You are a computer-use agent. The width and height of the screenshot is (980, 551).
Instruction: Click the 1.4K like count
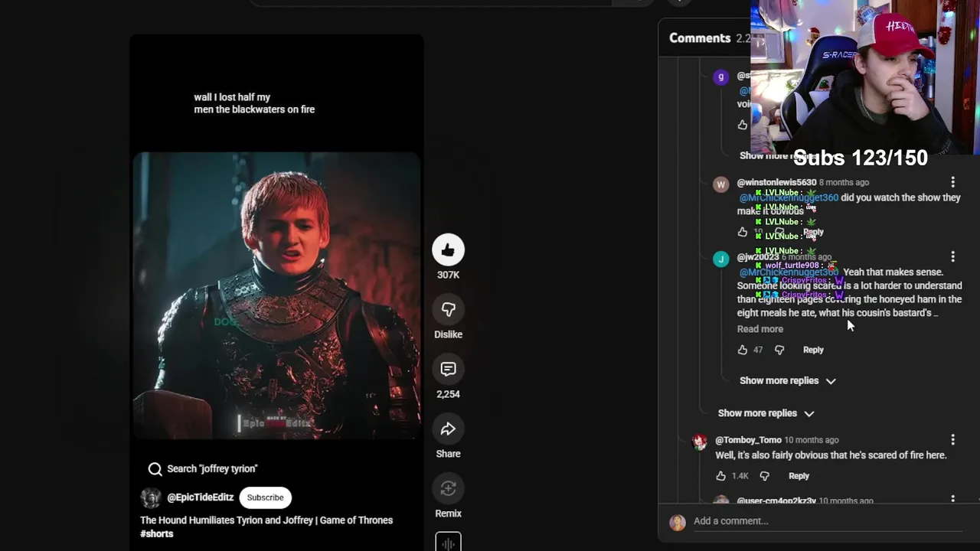(740, 476)
